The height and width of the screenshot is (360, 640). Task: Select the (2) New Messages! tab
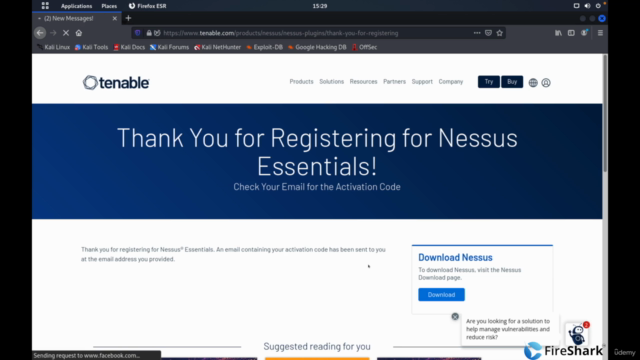pos(77,18)
